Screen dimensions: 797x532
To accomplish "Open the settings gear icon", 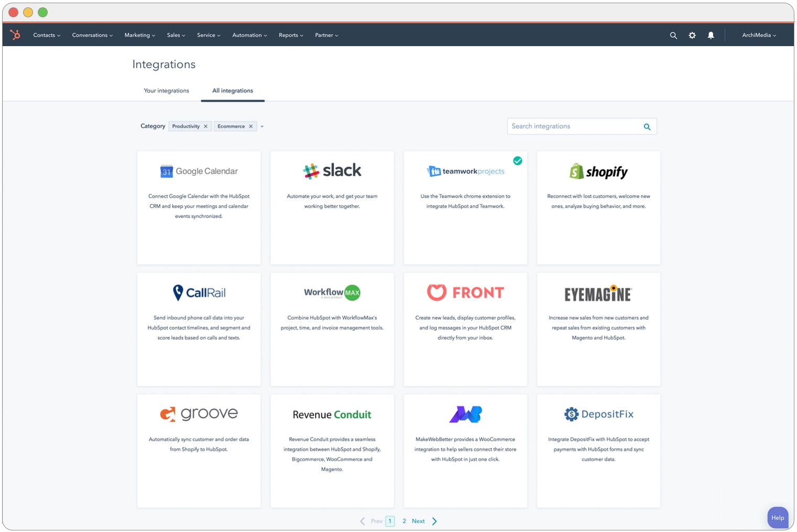I will click(692, 35).
